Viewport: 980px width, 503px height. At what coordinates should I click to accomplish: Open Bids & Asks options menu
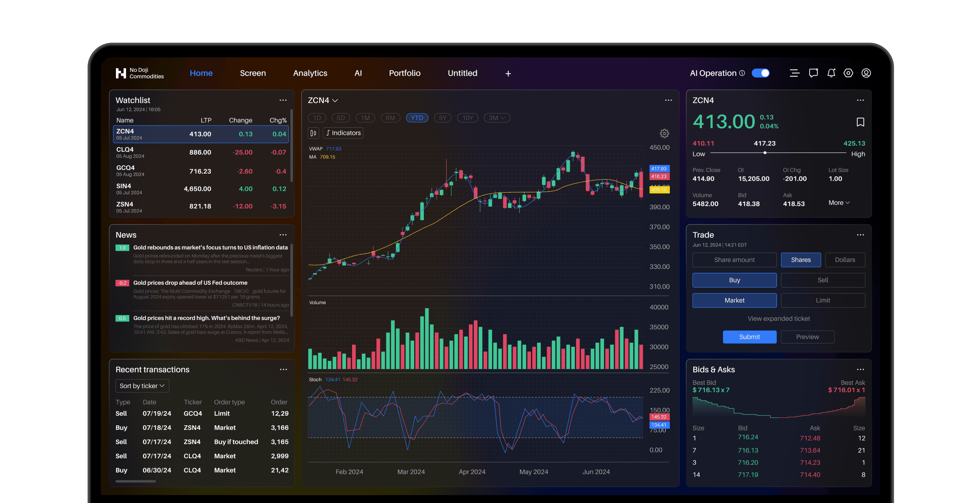tap(860, 369)
